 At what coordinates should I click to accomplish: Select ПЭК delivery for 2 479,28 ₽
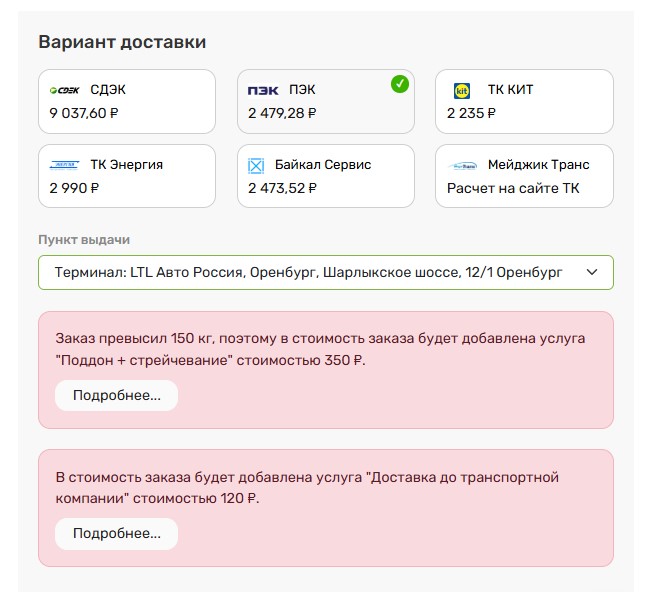[x=326, y=101]
